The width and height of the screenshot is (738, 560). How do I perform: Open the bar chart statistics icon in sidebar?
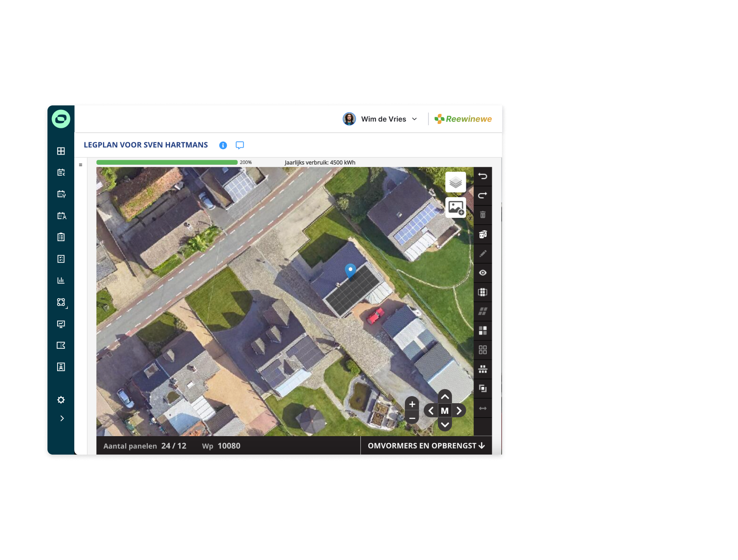tap(61, 280)
